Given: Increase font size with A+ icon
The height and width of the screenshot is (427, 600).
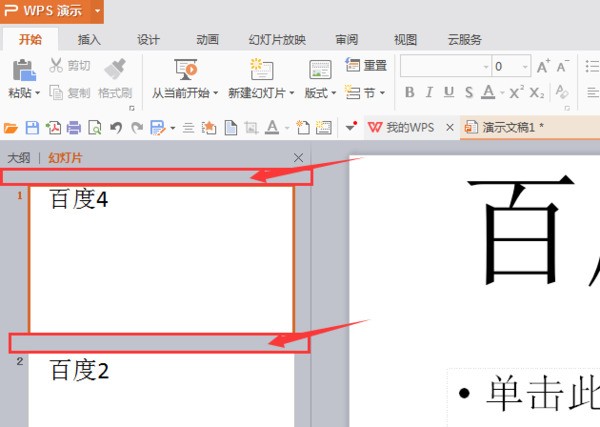Looking at the screenshot, I should [x=543, y=66].
